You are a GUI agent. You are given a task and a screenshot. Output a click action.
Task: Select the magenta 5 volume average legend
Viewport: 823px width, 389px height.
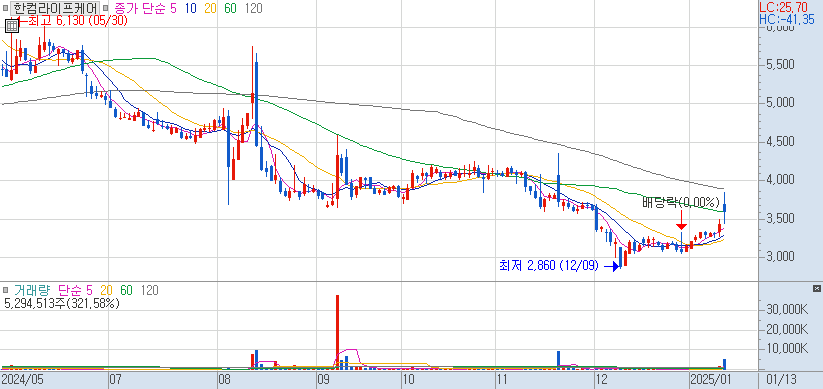[x=89, y=290]
